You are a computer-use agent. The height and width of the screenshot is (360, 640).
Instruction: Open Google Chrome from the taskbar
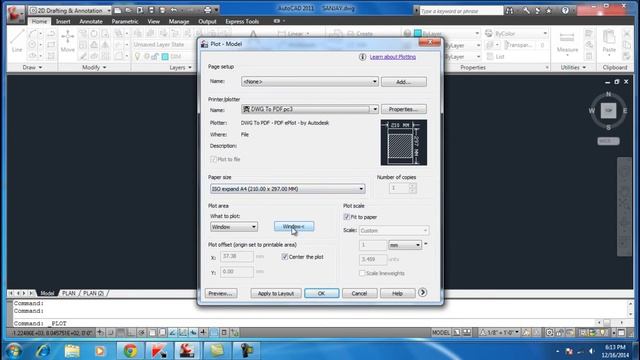131,351
